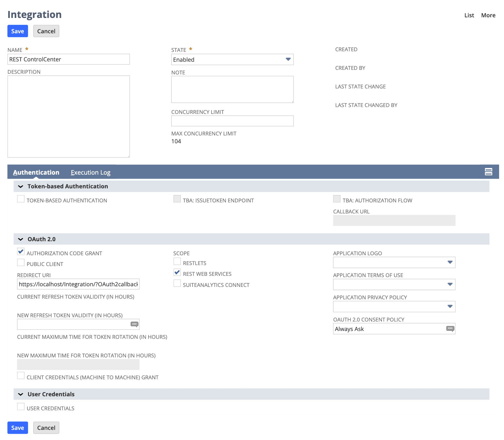Image resolution: width=504 pixels, height=440 pixels.
Task: Open the Application Logo dropdown
Action: (x=450, y=262)
